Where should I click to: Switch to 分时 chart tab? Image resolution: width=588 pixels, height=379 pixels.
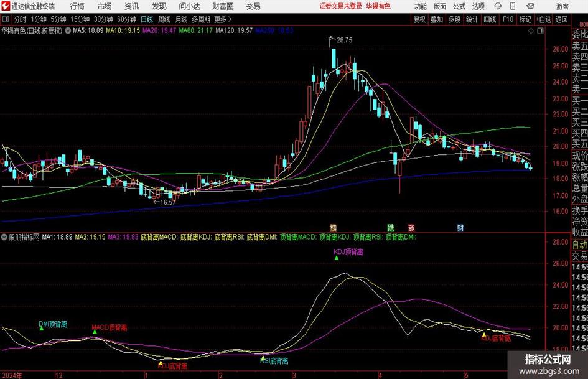[x=21, y=19]
